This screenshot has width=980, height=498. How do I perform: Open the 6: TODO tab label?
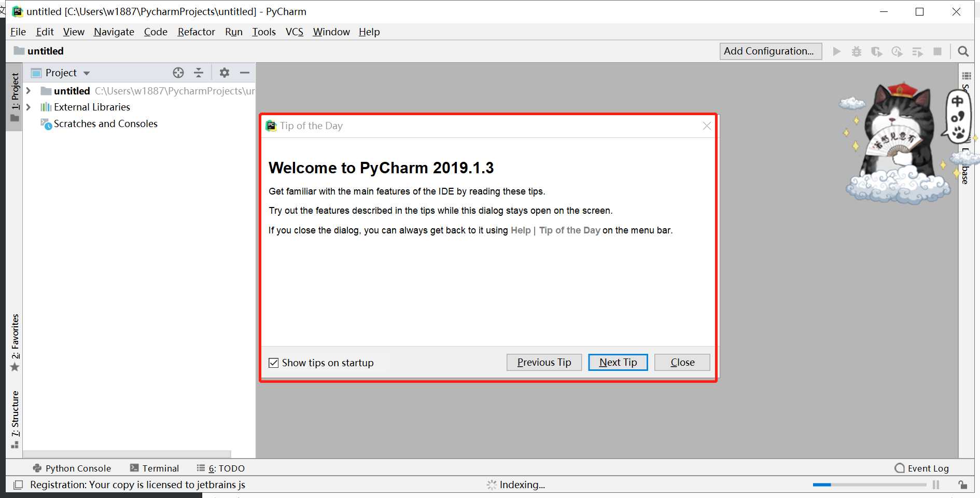(x=227, y=468)
